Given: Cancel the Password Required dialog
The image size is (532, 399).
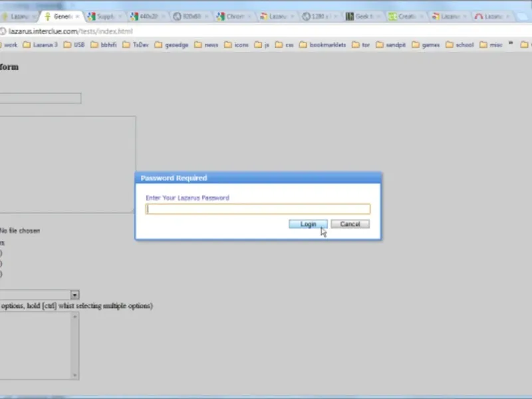Looking at the screenshot, I should pyautogui.click(x=350, y=224).
